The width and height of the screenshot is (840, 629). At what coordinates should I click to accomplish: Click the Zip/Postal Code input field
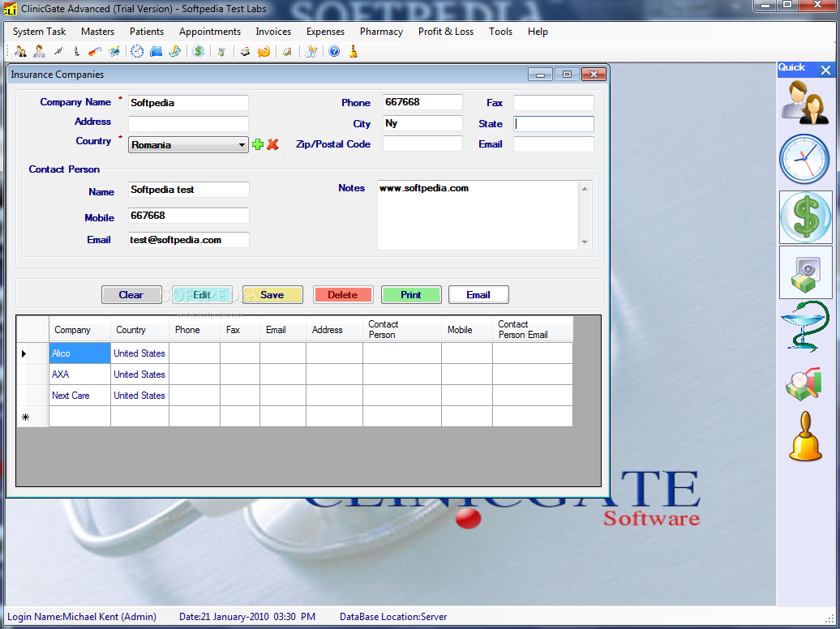click(422, 143)
